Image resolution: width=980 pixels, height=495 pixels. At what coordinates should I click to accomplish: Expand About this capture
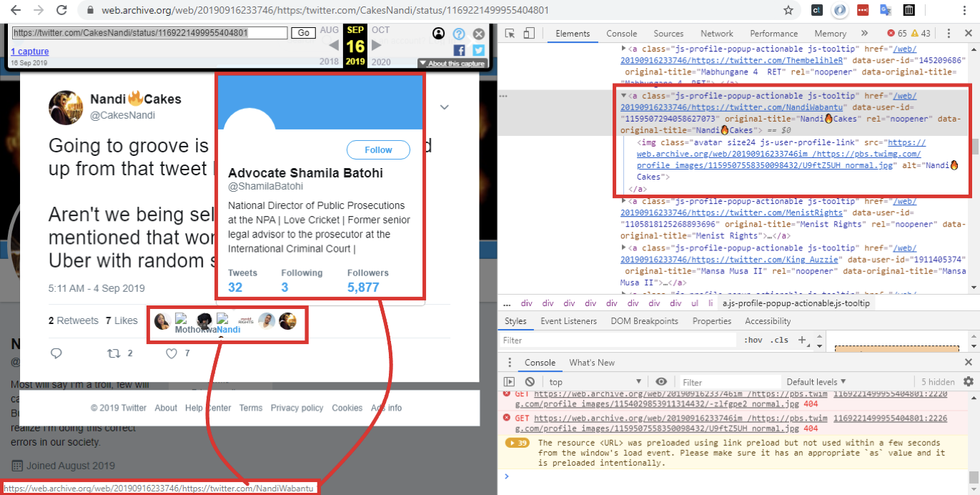point(452,64)
